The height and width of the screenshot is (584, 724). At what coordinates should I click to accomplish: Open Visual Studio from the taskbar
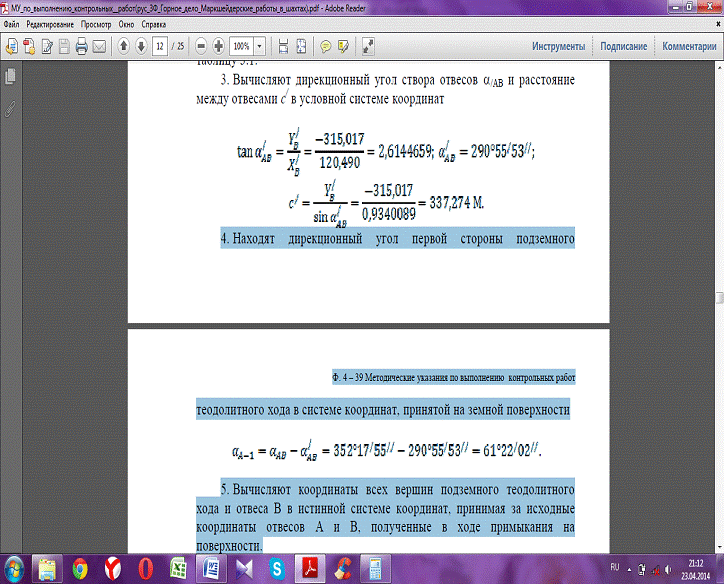[244, 569]
